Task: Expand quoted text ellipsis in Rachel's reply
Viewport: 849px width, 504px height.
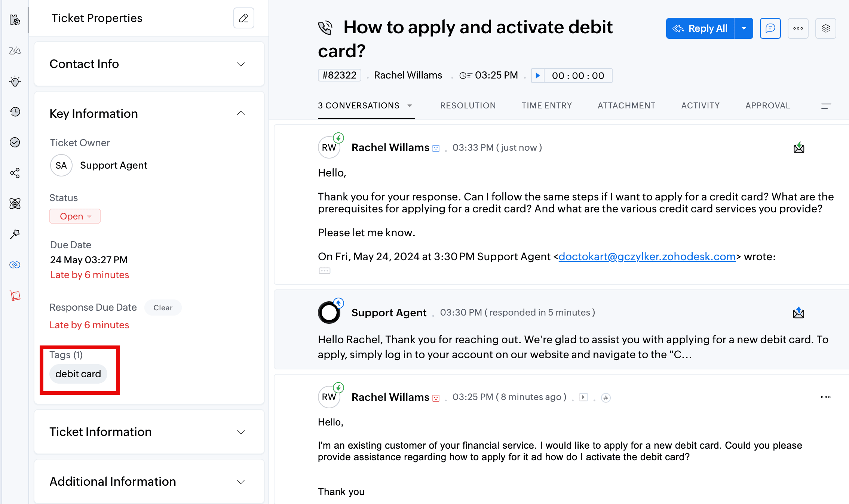Action: (324, 271)
